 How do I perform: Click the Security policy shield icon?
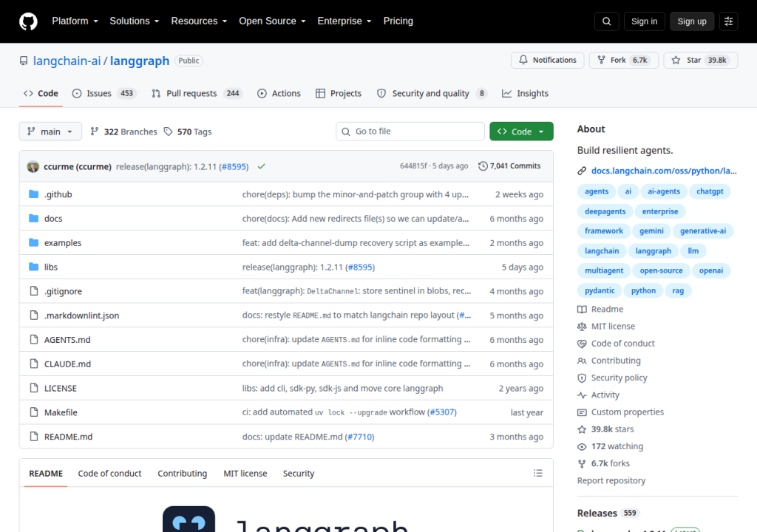pyautogui.click(x=582, y=378)
